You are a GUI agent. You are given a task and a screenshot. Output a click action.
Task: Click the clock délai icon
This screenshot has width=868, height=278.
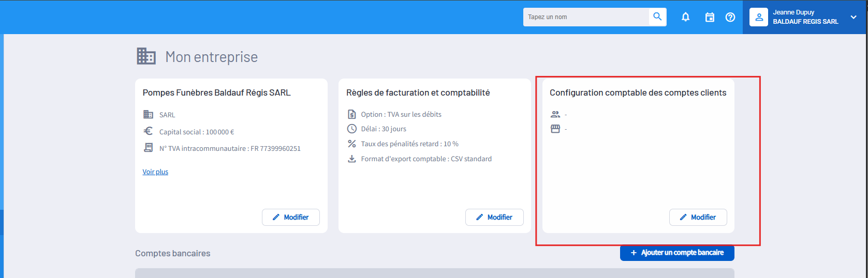tap(351, 129)
